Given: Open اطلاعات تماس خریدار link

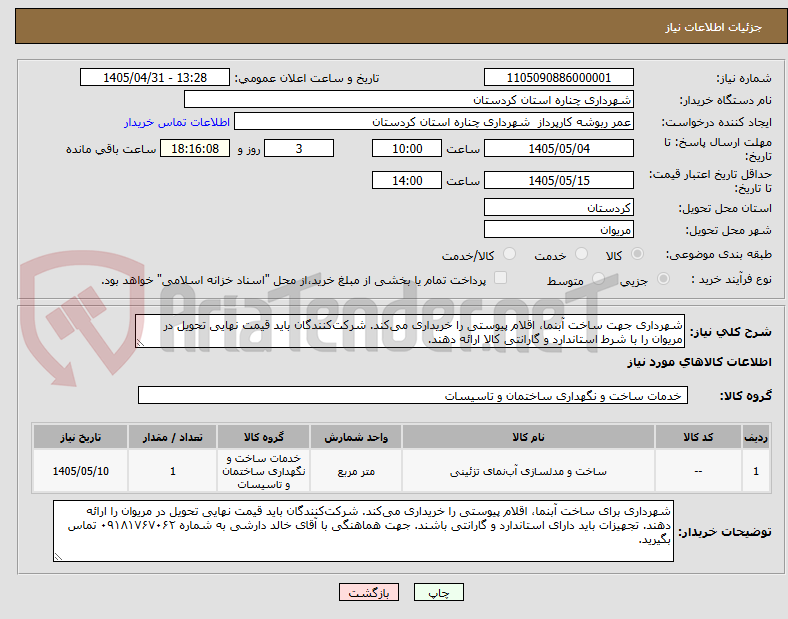Looking at the screenshot, I should pos(177,122).
